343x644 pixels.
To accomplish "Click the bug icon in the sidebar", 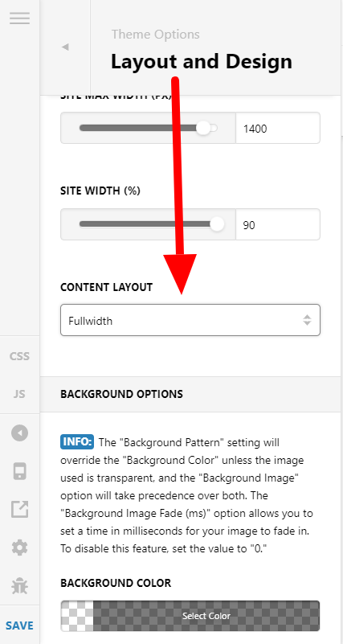I will point(20,586).
